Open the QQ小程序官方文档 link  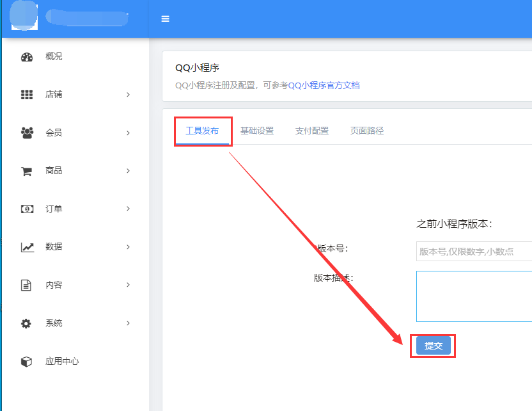pyautogui.click(x=324, y=85)
